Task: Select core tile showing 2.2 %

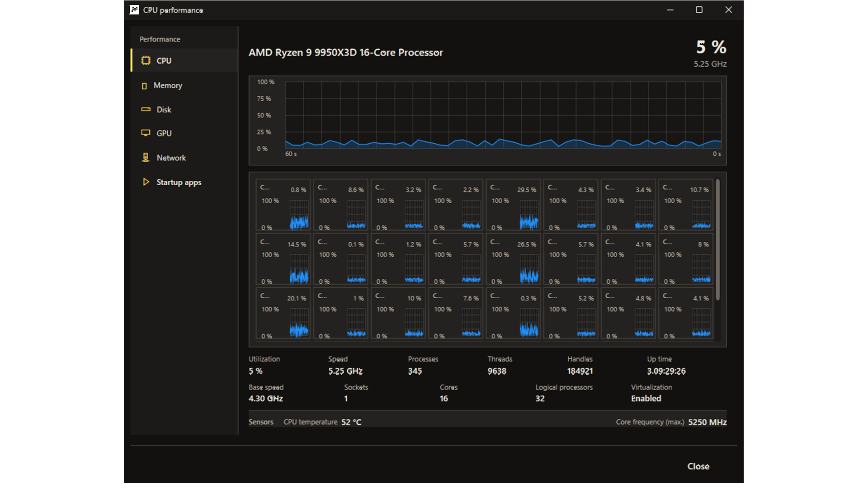Action: [x=456, y=206]
